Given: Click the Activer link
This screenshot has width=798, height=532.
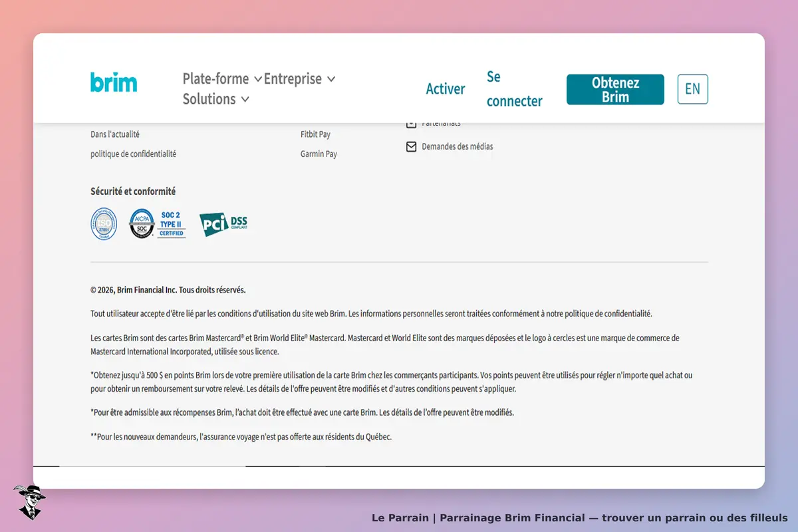Looking at the screenshot, I should [x=446, y=89].
